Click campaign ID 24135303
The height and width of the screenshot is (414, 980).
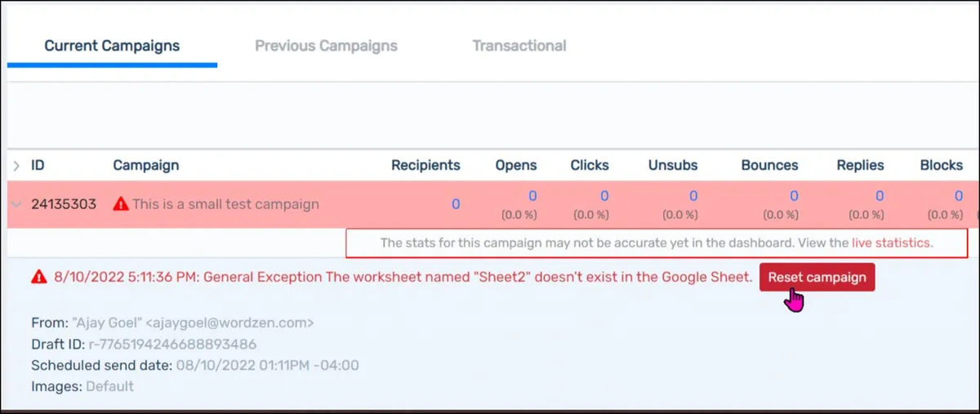pos(64,204)
